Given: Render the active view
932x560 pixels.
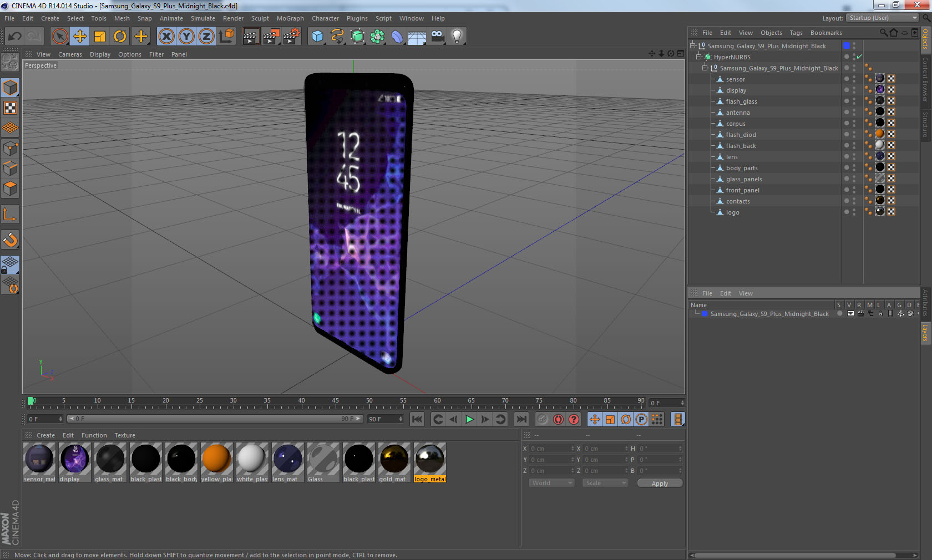Looking at the screenshot, I should [251, 37].
